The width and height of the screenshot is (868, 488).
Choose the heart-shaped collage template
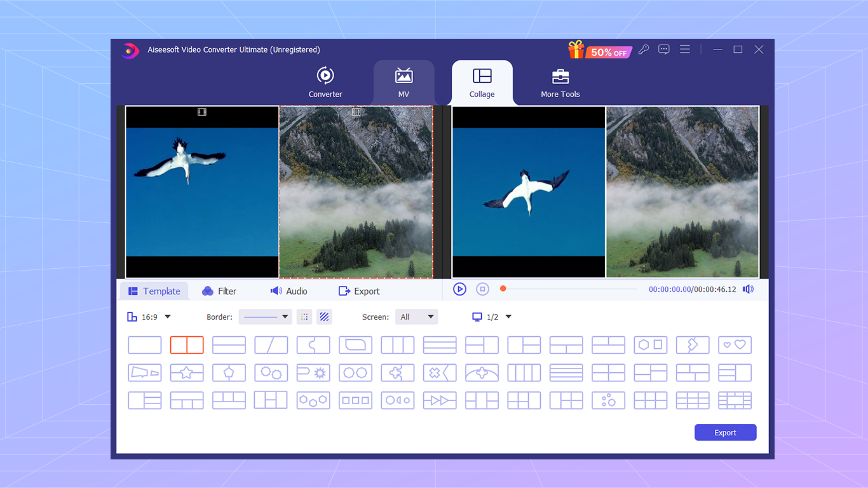click(735, 345)
